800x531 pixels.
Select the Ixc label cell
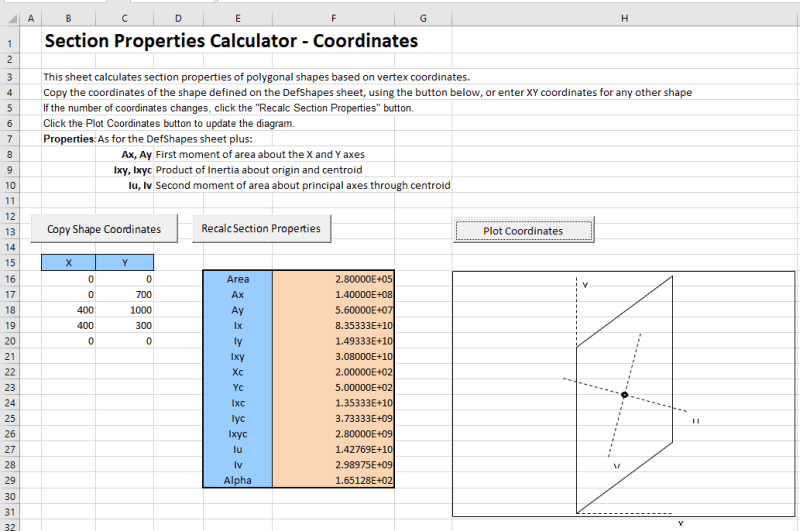238,403
